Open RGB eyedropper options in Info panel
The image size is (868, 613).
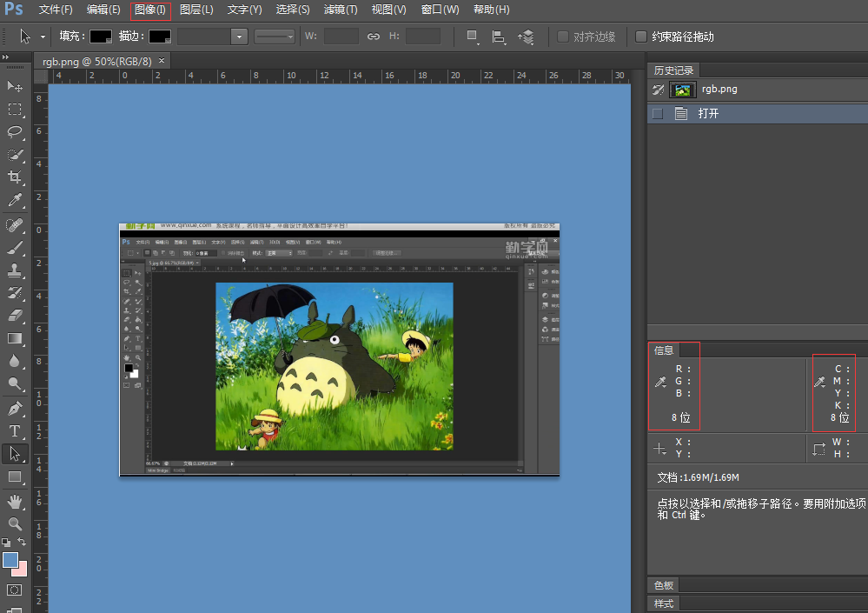tap(660, 382)
